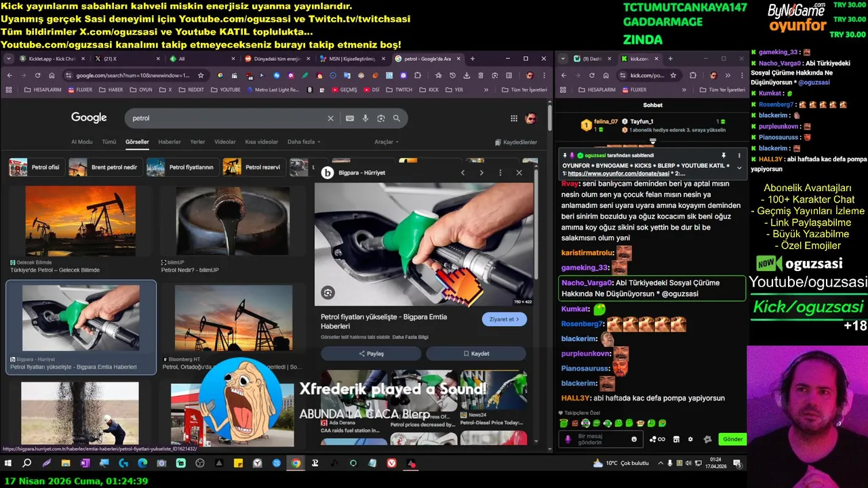
Task: Clear the Google search box text
Action: coord(331,118)
